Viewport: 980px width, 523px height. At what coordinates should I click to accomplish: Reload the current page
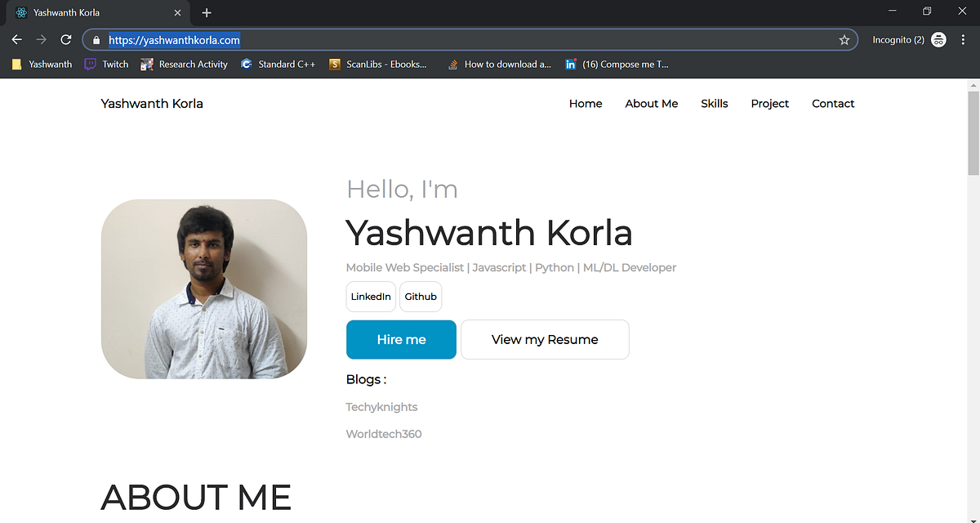[x=65, y=39]
